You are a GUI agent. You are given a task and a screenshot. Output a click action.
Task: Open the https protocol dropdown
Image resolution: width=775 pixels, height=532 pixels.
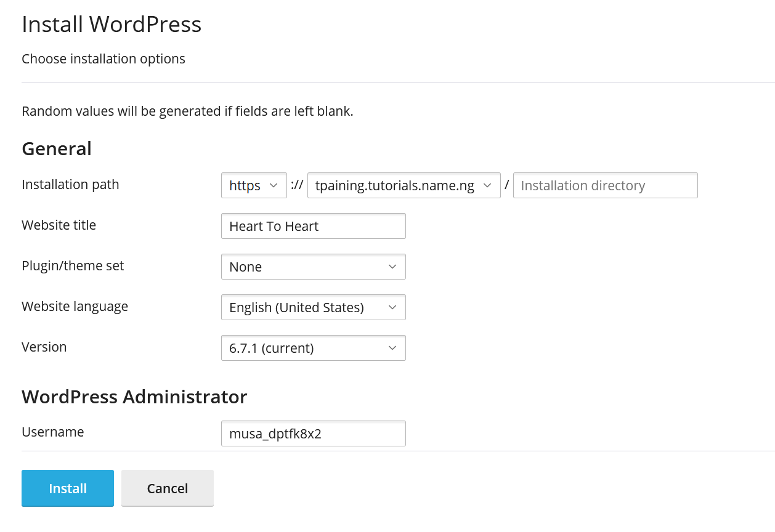pos(254,185)
